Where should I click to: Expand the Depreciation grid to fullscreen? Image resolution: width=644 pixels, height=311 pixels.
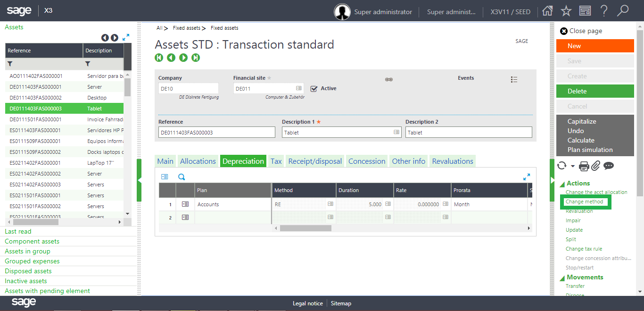(527, 176)
